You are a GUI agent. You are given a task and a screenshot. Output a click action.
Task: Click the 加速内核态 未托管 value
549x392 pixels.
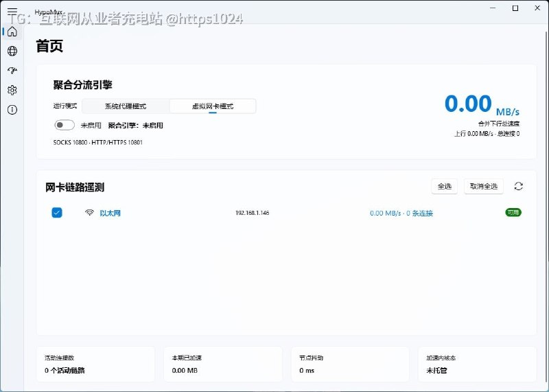coord(436,370)
